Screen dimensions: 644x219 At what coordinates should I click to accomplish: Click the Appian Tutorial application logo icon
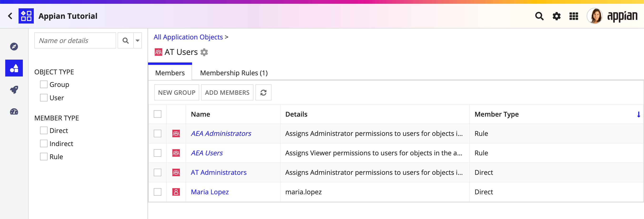[26, 16]
